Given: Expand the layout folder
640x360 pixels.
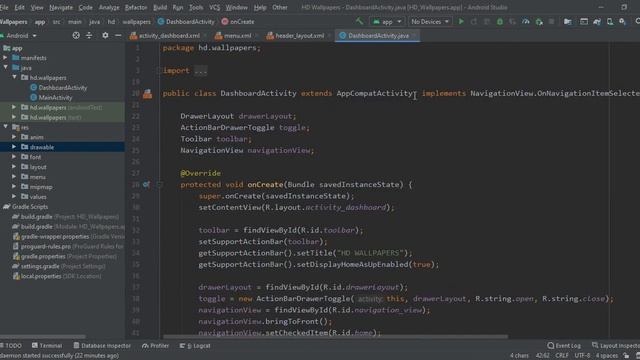Looking at the screenshot, I should coord(14,167).
